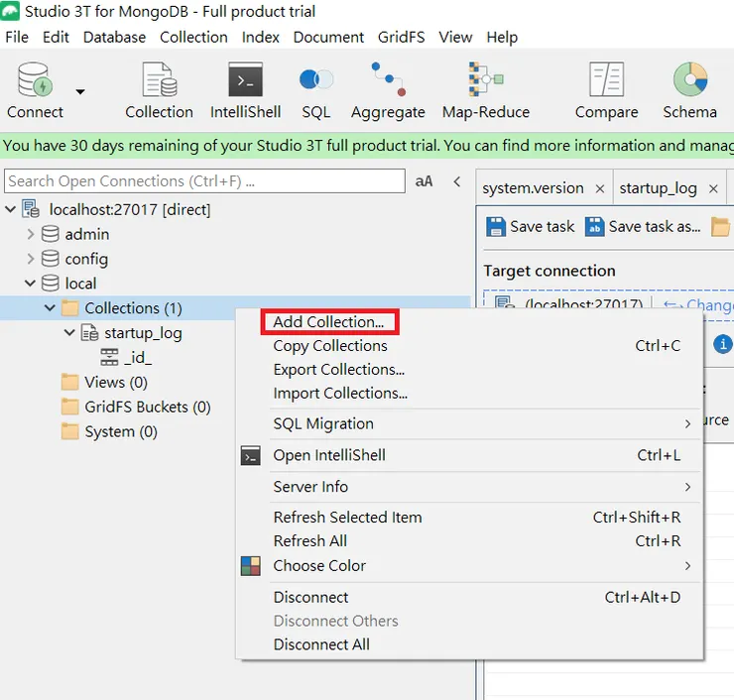This screenshot has height=700, width=734.
Task: Select Disconnect All in context menu
Action: point(469,644)
